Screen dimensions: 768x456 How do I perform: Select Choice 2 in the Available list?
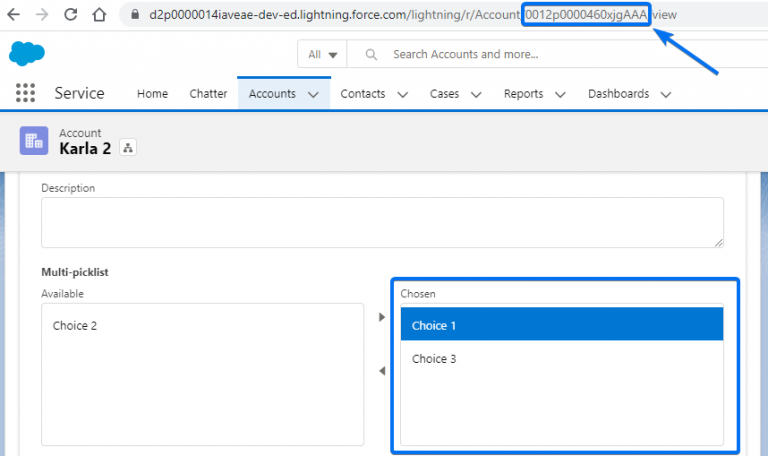(x=202, y=326)
